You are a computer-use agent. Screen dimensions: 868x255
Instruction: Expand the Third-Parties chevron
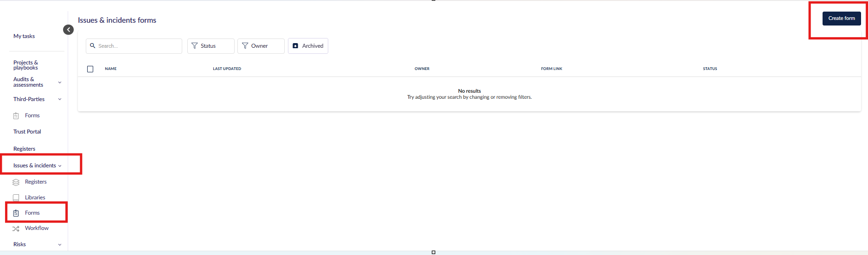coord(59,99)
